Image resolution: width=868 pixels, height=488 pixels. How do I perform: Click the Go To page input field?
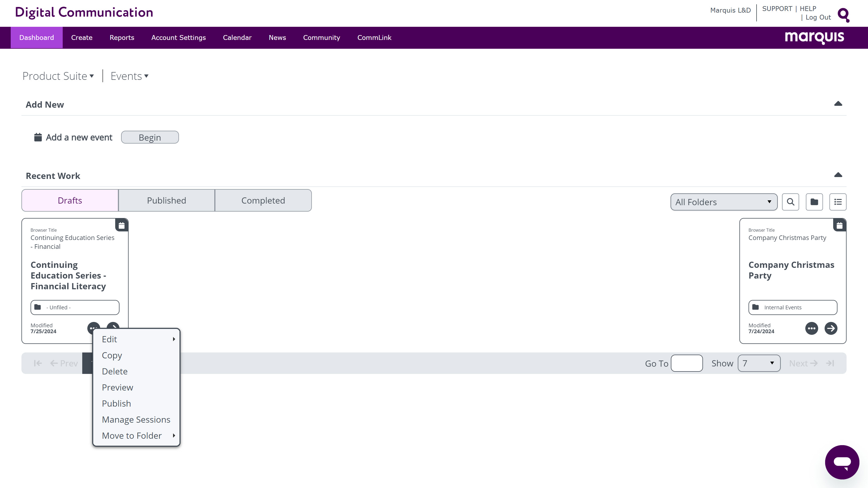click(x=686, y=363)
